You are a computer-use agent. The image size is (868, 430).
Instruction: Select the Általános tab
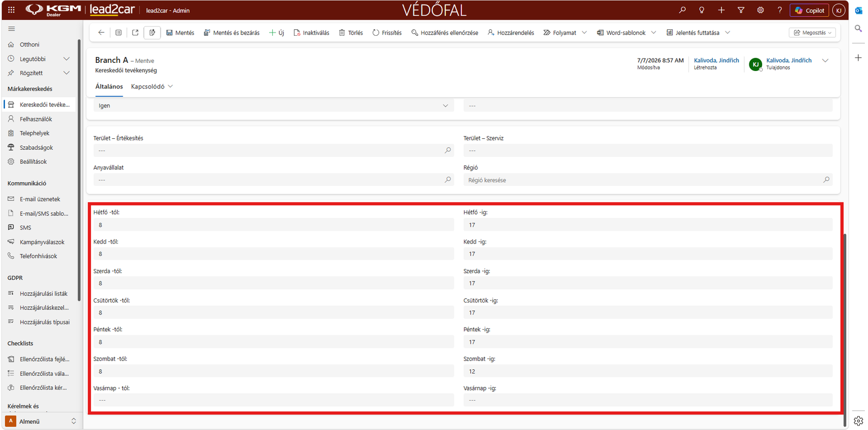pos(109,87)
